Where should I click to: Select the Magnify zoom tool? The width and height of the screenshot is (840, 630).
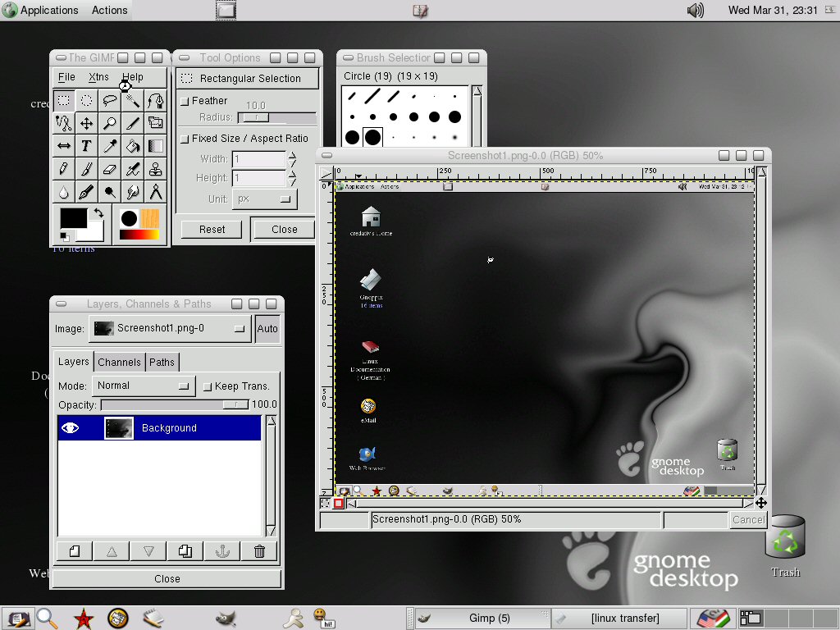[x=109, y=123]
